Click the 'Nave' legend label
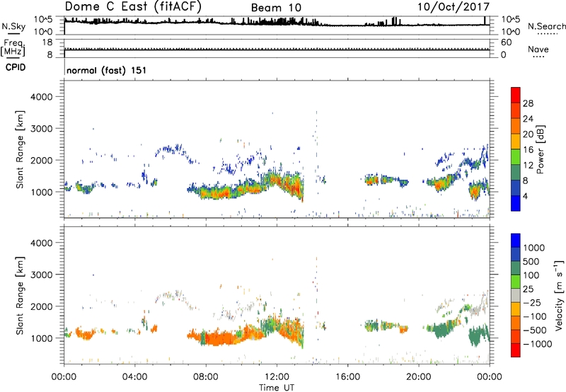The width and height of the screenshot is (566, 392). 538,49
